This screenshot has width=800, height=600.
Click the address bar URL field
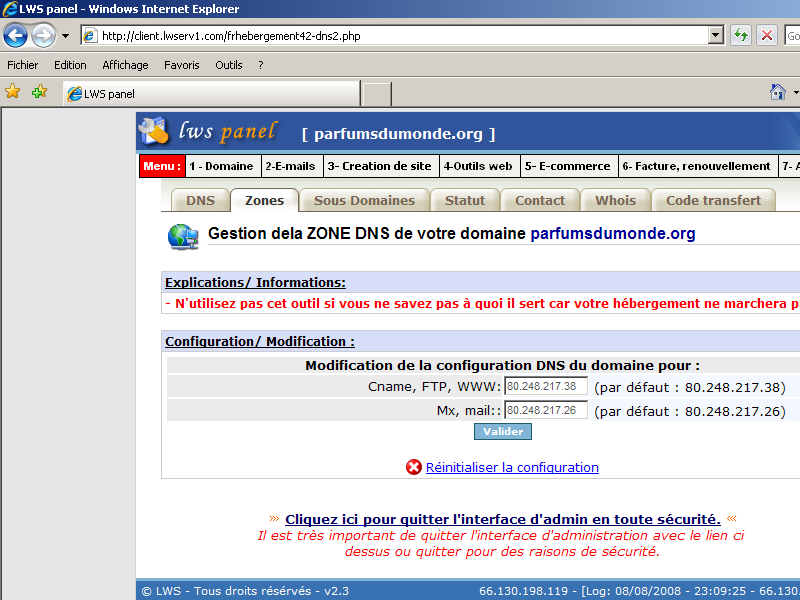tap(402, 36)
